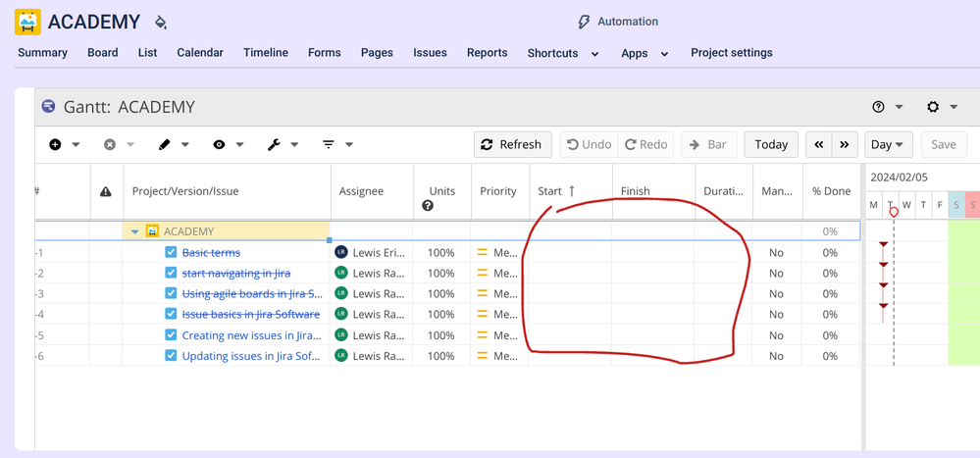Click the task icon for Updating issues row
The image size is (980, 458).
(172, 356)
